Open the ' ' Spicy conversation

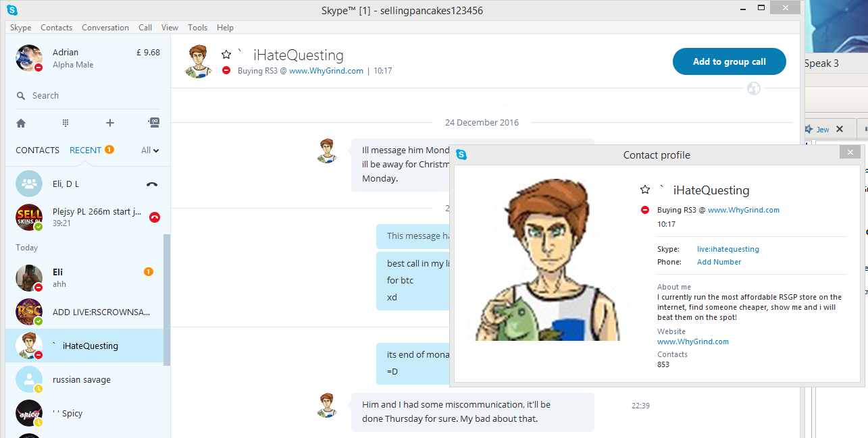(x=84, y=413)
